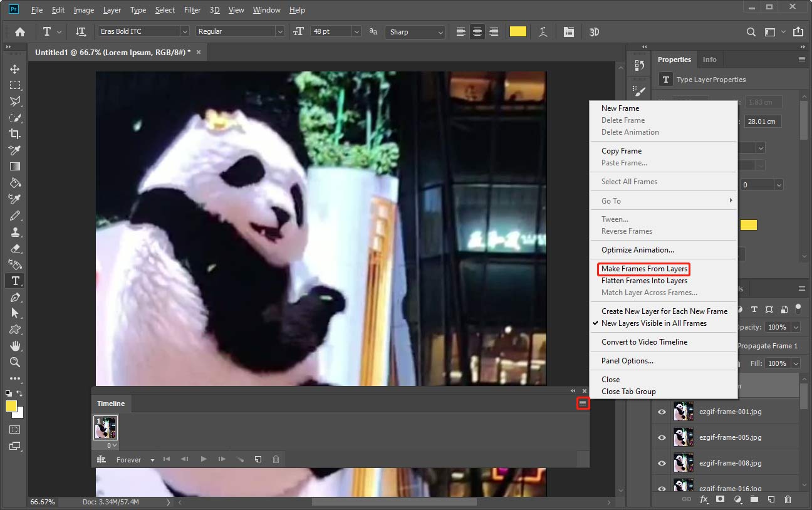
Task: Click the center text alignment icon
Action: tap(477, 32)
